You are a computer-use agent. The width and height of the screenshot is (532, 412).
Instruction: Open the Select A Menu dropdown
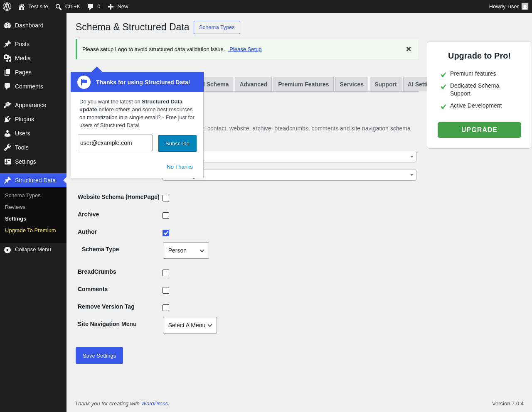[190, 325]
